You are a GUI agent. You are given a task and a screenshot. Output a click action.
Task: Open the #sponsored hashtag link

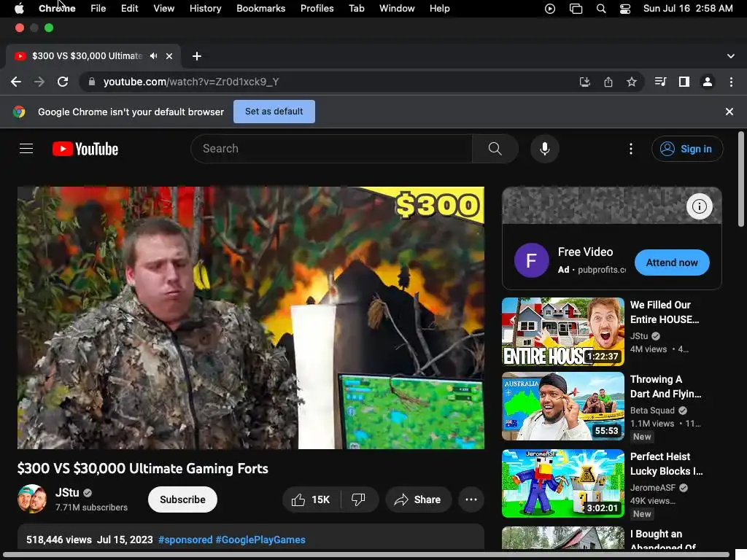coord(185,540)
